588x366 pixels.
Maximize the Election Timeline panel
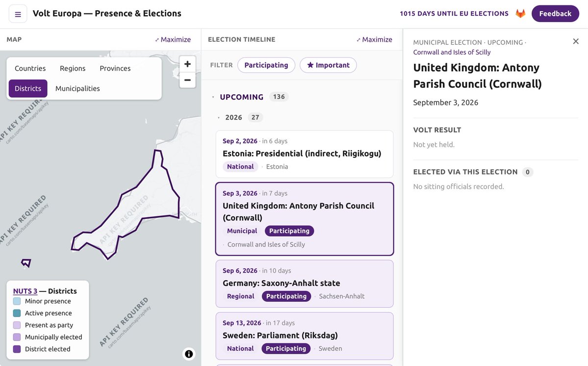tap(374, 39)
